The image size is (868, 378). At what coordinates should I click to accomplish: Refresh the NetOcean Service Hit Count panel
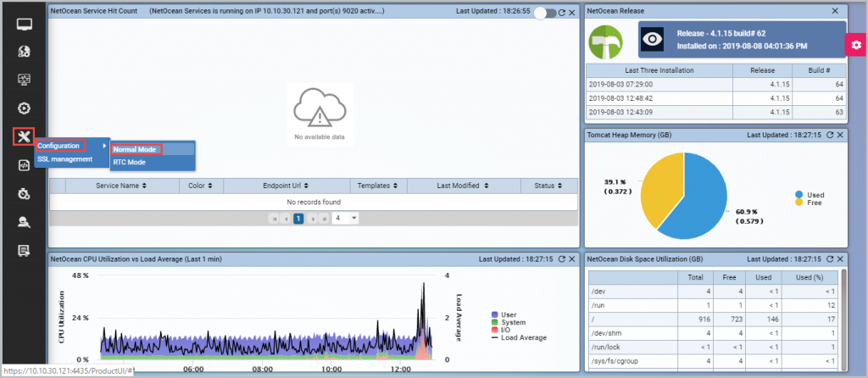562,12
